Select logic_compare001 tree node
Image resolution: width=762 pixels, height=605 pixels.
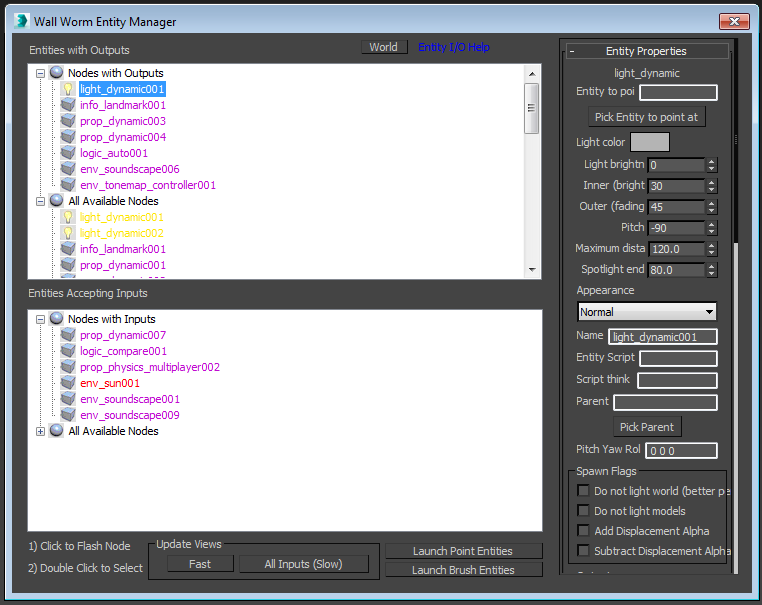[x=123, y=351]
